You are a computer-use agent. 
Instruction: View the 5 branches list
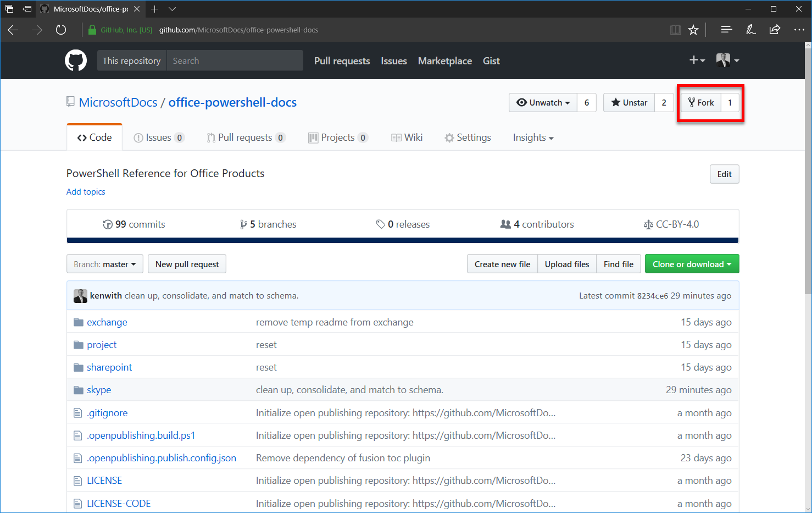click(x=268, y=224)
